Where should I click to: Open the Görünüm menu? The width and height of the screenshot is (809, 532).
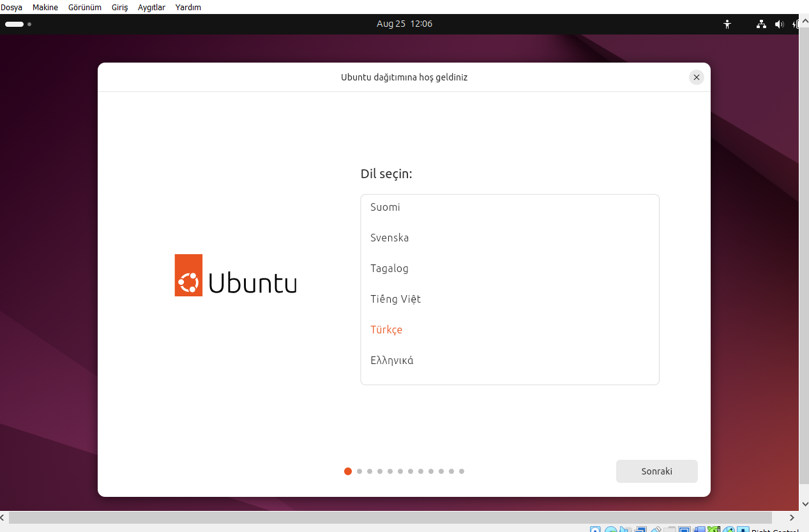pyautogui.click(x=85, y=7)
